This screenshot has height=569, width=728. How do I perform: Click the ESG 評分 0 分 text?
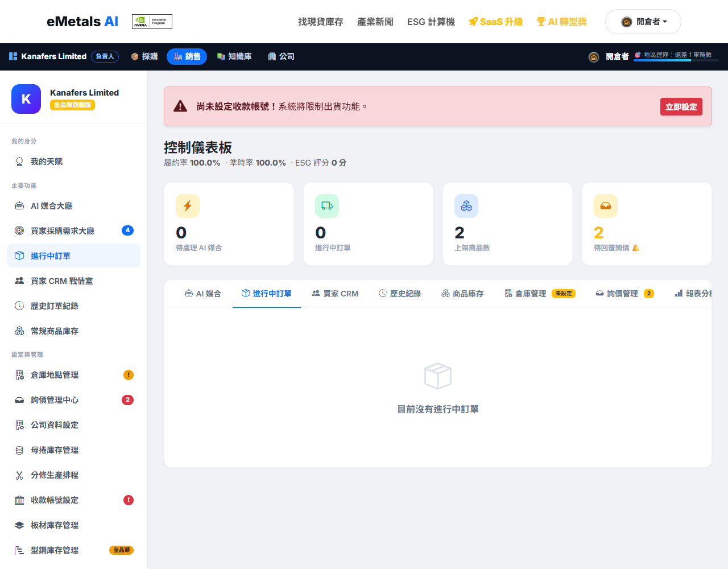click(321, 163)
